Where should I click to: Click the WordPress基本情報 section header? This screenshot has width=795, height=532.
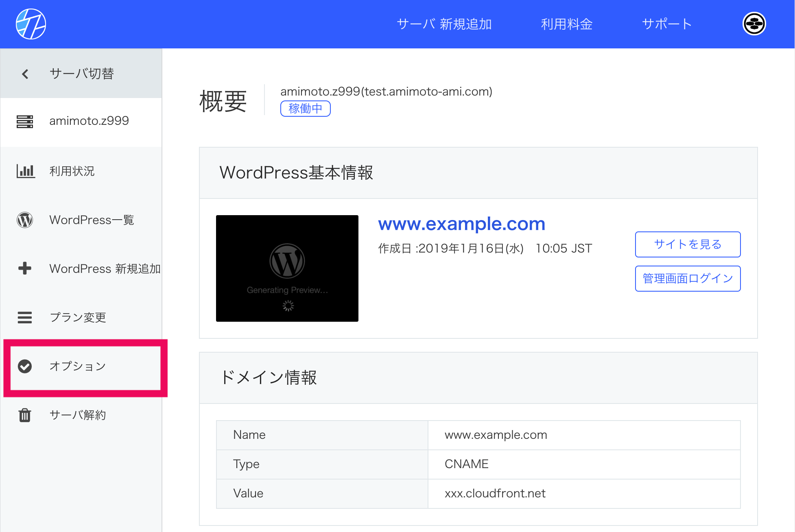pos(478,173)
